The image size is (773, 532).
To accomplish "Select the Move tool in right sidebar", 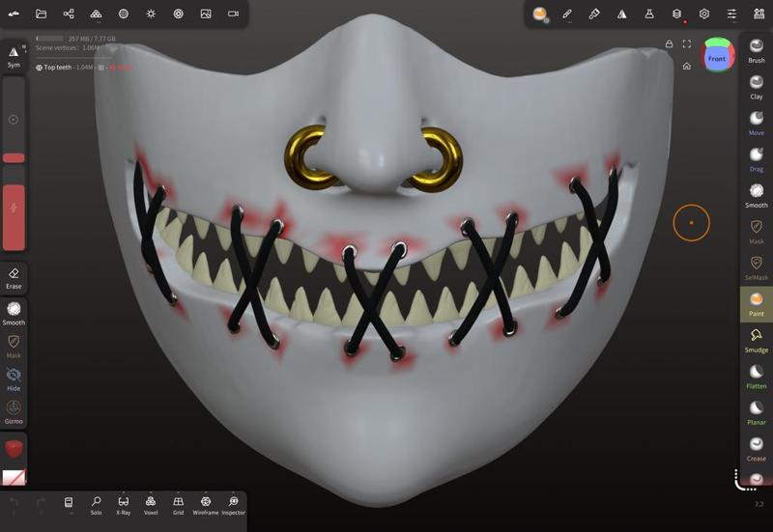I will tap(756, 124).
